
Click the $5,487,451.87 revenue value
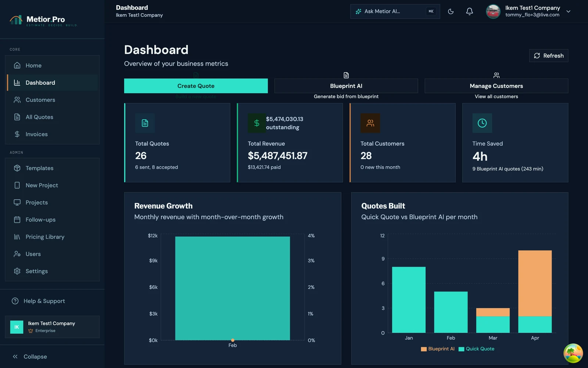tap(277, 156)
